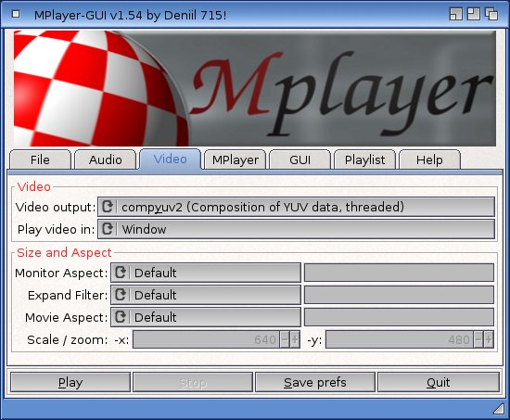Viewport: 510px width, 420px height.
Task: Open the Play video in Window dropdown
Action: [297, 229]
